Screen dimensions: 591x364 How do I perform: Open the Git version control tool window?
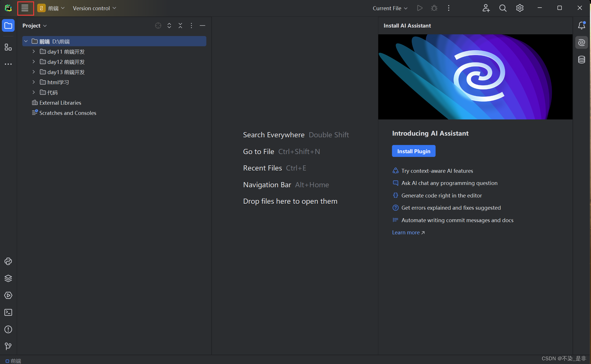click(x=8, y=346)
